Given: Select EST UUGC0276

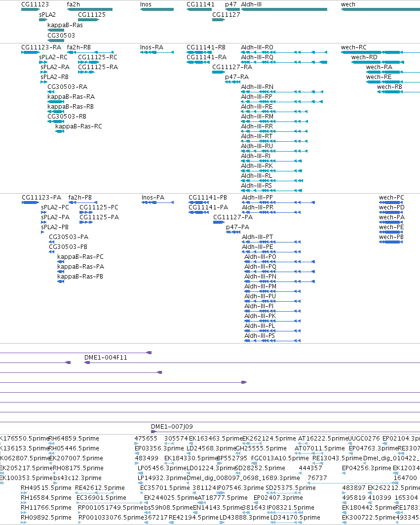Looking at the screenshot, I should point(364,439).
